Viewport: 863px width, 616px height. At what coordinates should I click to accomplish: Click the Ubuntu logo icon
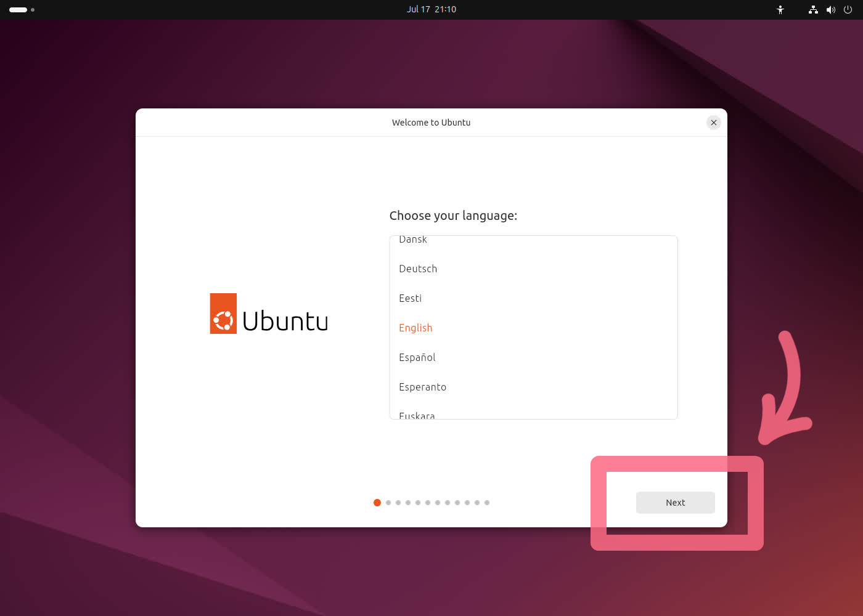pos(223,314)
